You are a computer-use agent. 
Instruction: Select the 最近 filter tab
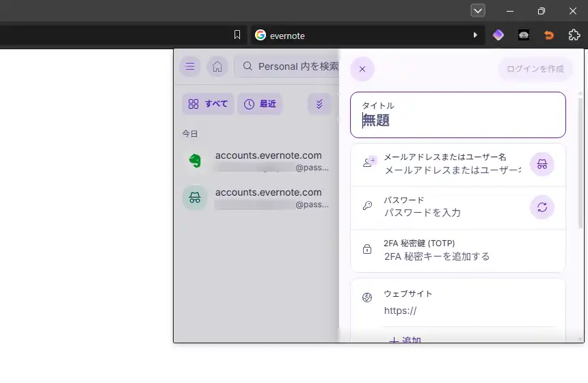260,104
